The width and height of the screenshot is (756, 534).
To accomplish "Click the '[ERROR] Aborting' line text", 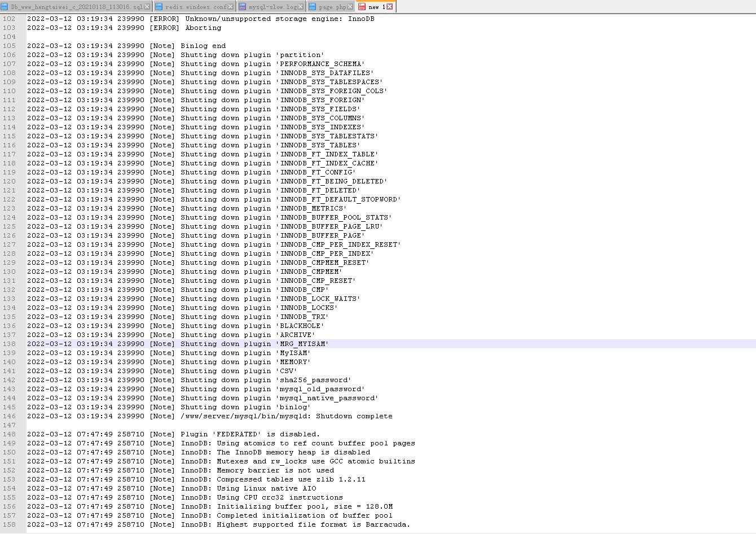I will pos(185,28).
